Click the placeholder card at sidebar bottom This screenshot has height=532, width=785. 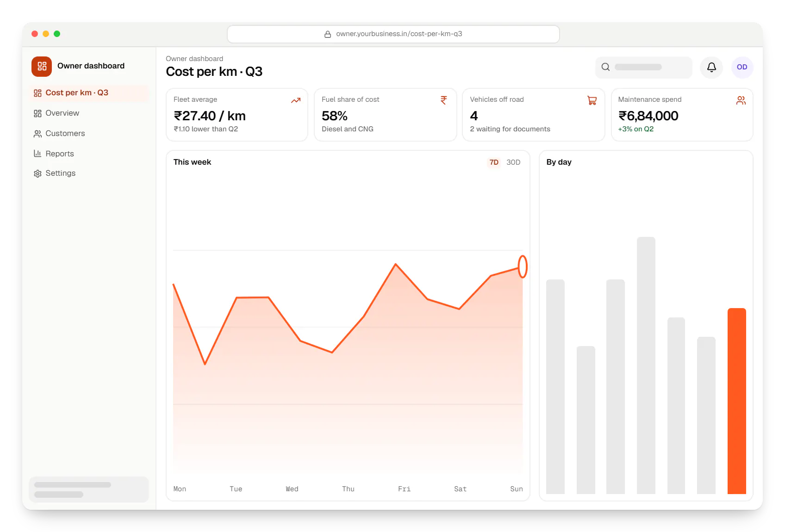pyautogui.click(x=89, y=489)
